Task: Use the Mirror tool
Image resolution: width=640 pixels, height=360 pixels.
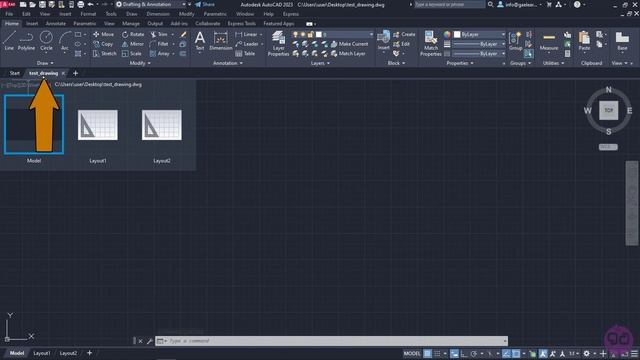Action: click(133, 44)
